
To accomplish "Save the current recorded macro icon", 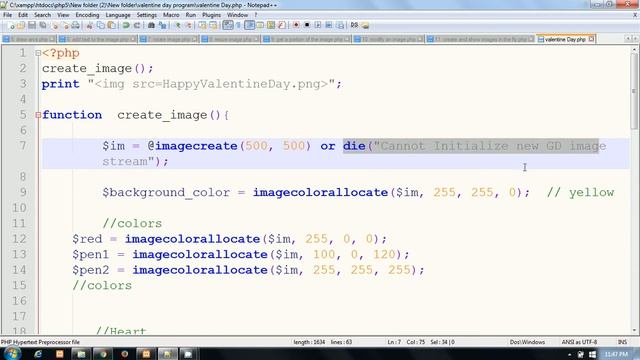I will pyautogui.click(x=340, y=25).
